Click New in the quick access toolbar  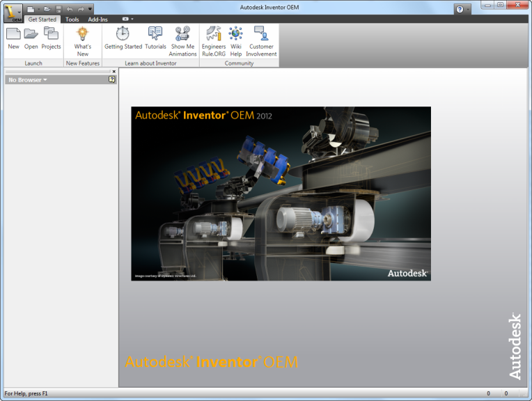[x=31, y=9]
